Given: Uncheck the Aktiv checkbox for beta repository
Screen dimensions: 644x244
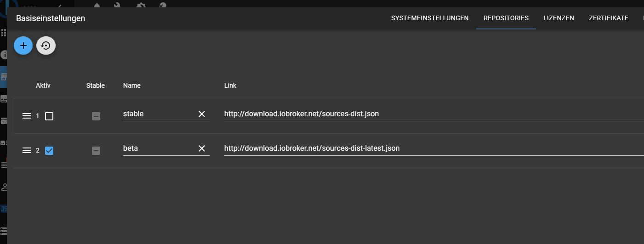Looking at the screenshot, I should tap(49, 150).
